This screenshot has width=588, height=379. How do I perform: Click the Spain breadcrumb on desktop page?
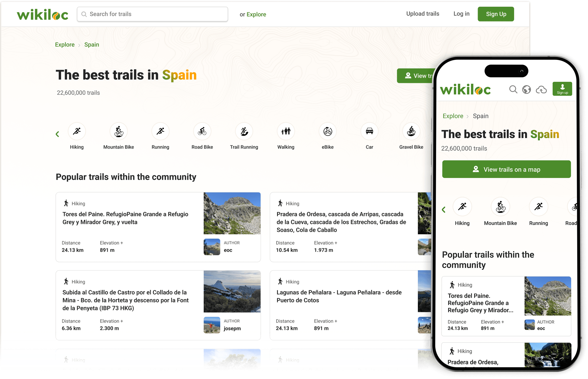[92, 45]
